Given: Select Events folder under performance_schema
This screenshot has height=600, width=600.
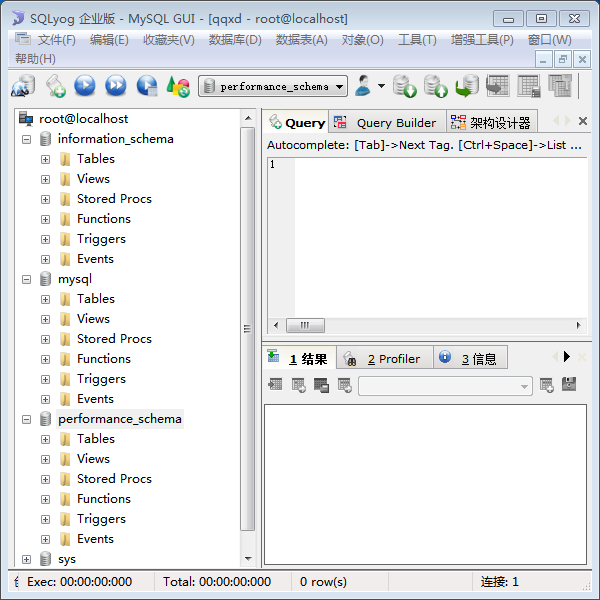Looking at the screenshot, I should [95, 538].
